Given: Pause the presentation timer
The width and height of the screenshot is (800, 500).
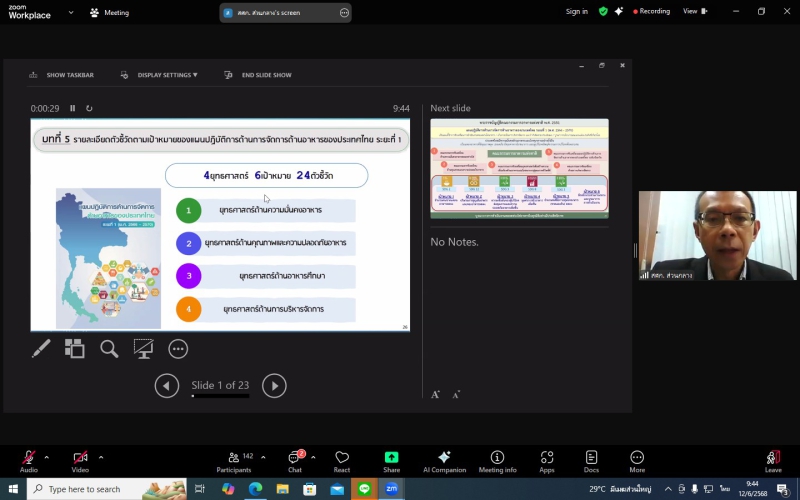Looking at the screenshot, I should pyautogui.click(x=72, y=108).
